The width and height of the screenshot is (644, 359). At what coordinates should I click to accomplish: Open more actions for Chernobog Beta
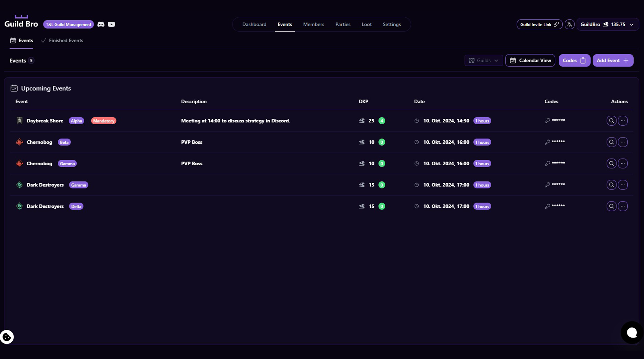623,142
